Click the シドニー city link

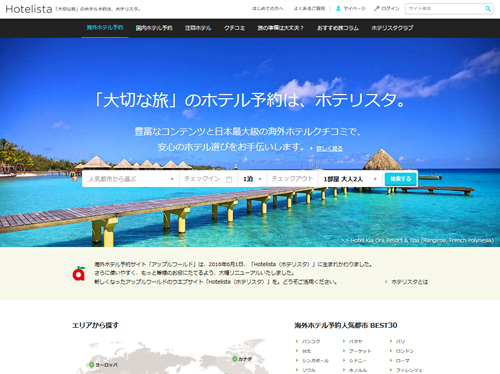point(358,361)
